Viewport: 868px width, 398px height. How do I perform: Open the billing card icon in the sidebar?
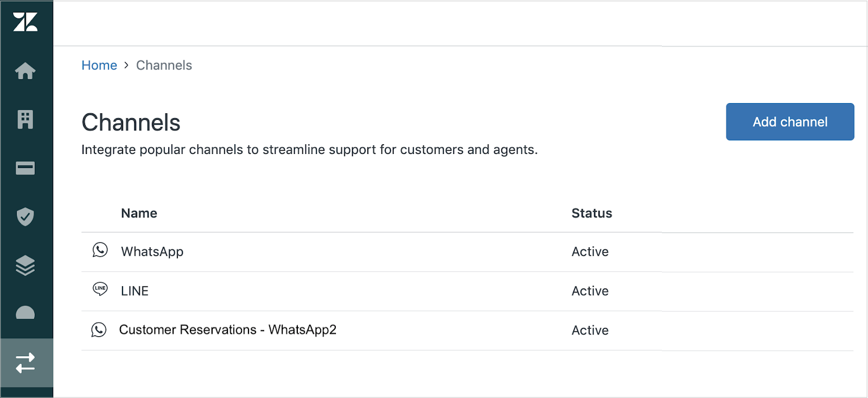pos(25,168)
